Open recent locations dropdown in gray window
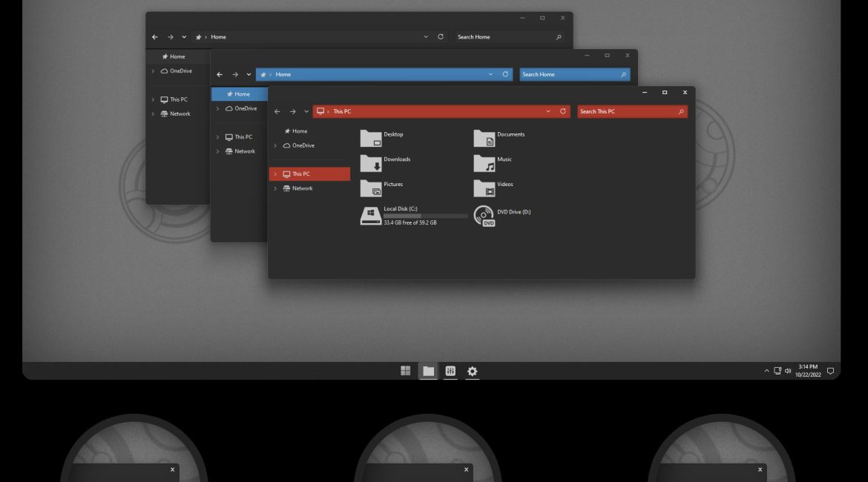Image resolution: width=868 pixels, height=482 pixels. click(184, 37)
